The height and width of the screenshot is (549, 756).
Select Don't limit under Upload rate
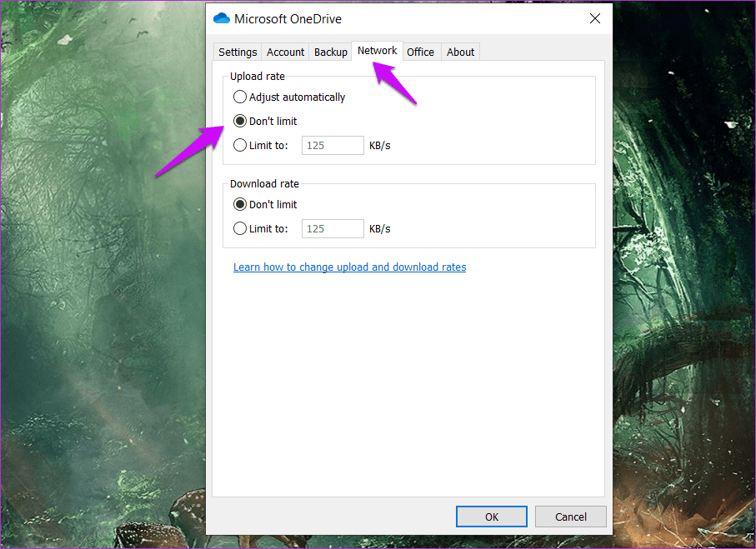[265, 121]
